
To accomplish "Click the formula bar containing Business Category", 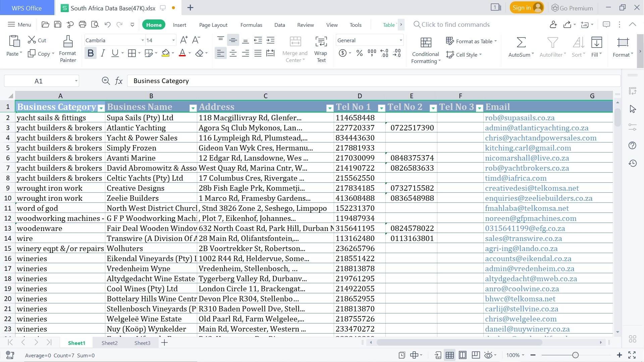I will point(373,81).
